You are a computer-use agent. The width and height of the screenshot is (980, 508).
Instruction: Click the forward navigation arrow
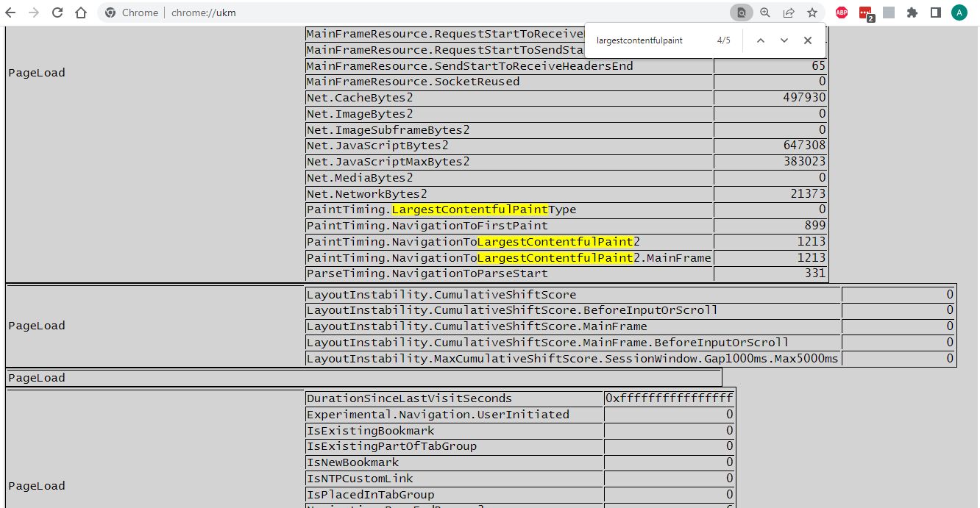click(34, 12)
